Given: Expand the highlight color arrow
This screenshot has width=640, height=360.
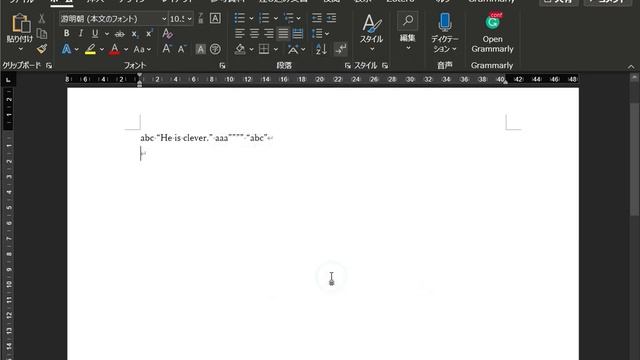Looking at the screenshot, I should [x=102, y=49].
